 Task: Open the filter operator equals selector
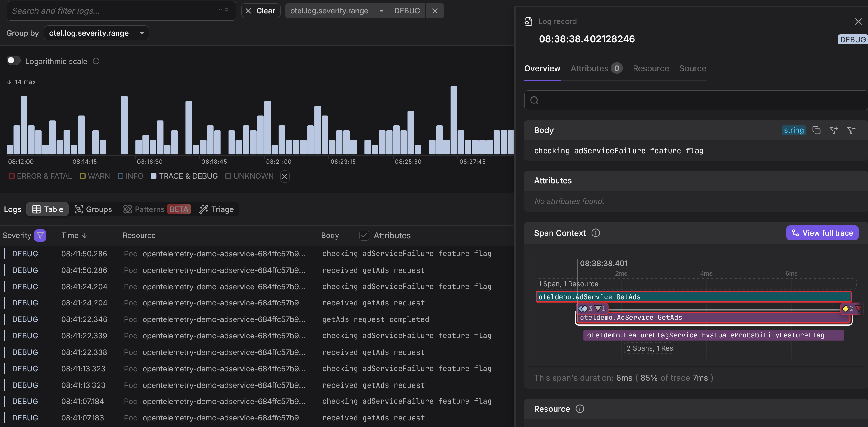[381, 11]
